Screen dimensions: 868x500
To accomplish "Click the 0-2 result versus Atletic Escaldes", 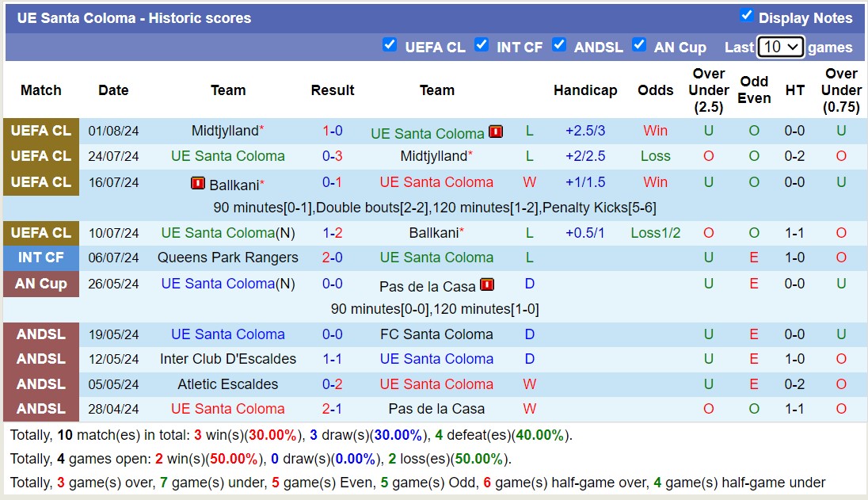I will pyautogui.click(x=332, y=384).
